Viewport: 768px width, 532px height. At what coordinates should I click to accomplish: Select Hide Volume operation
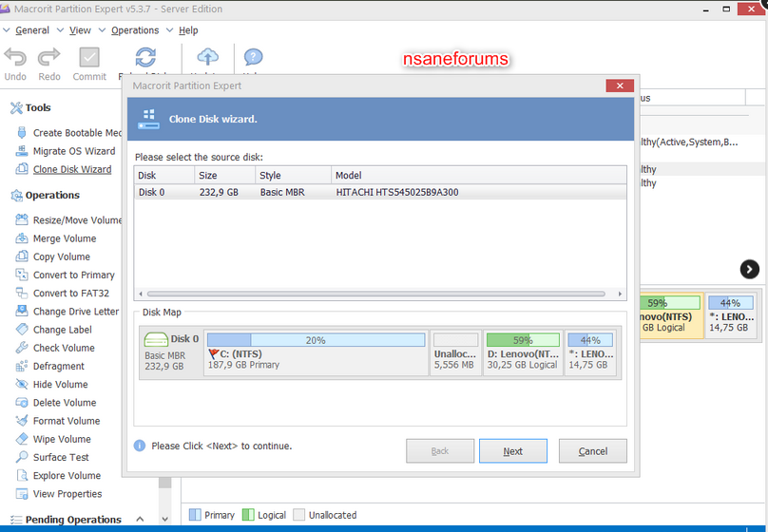(x=52, y=384)
